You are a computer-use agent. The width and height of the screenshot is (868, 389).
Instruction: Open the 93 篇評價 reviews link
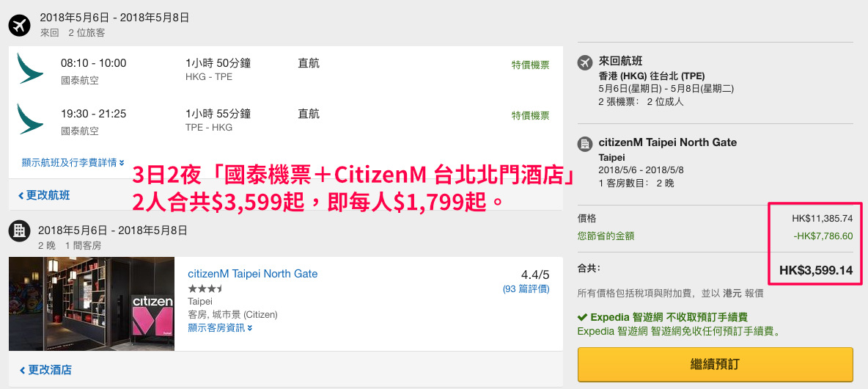tap(526, 288)
